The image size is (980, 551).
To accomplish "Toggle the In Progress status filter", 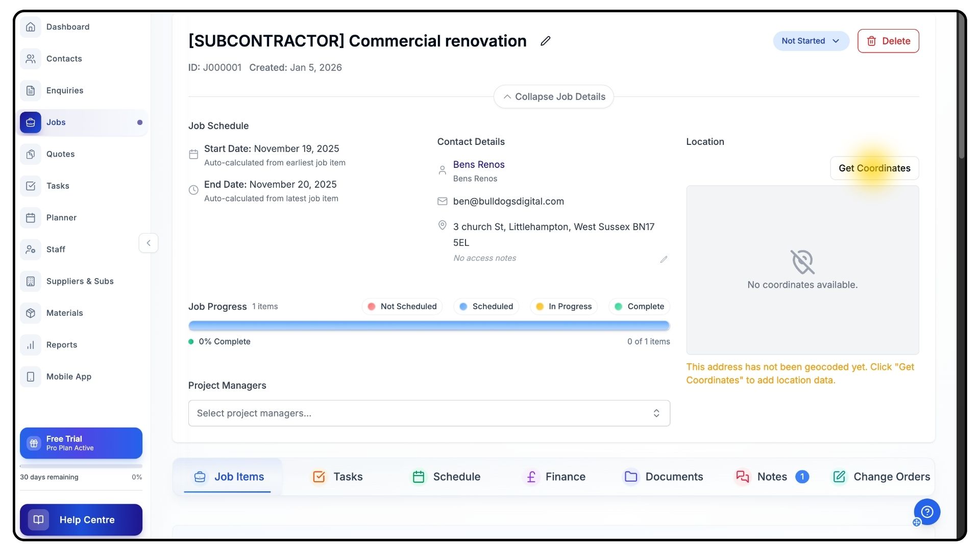I will point(563,306).
